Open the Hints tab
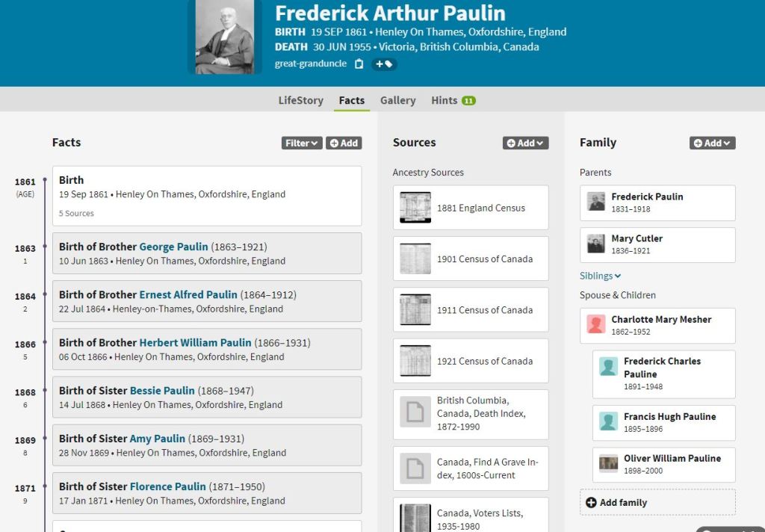Screen dimensions: 765x532 tap(453, 100)
